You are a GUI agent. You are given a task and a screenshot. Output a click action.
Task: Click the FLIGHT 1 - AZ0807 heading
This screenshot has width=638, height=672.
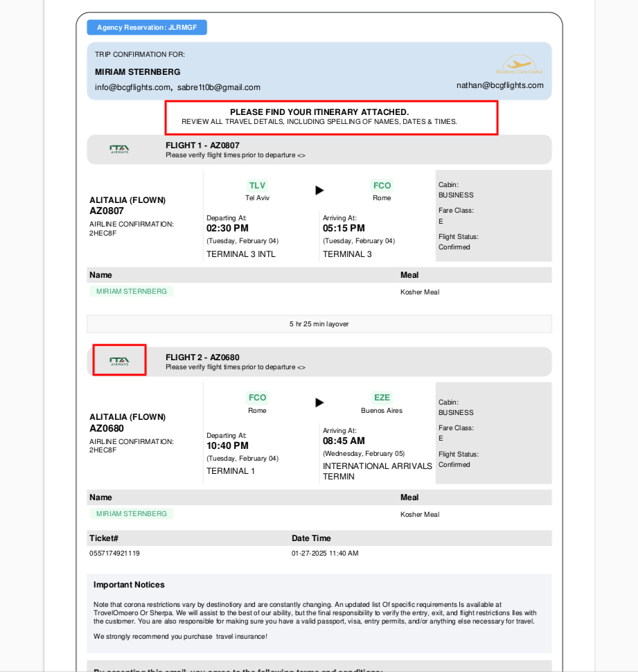click(x=203, y=145)
